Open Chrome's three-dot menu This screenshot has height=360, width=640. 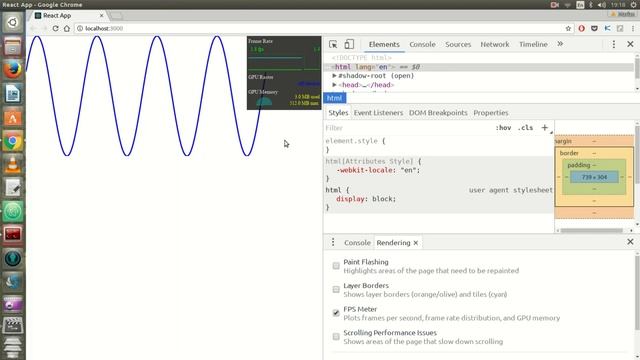(x=633, y=29)
